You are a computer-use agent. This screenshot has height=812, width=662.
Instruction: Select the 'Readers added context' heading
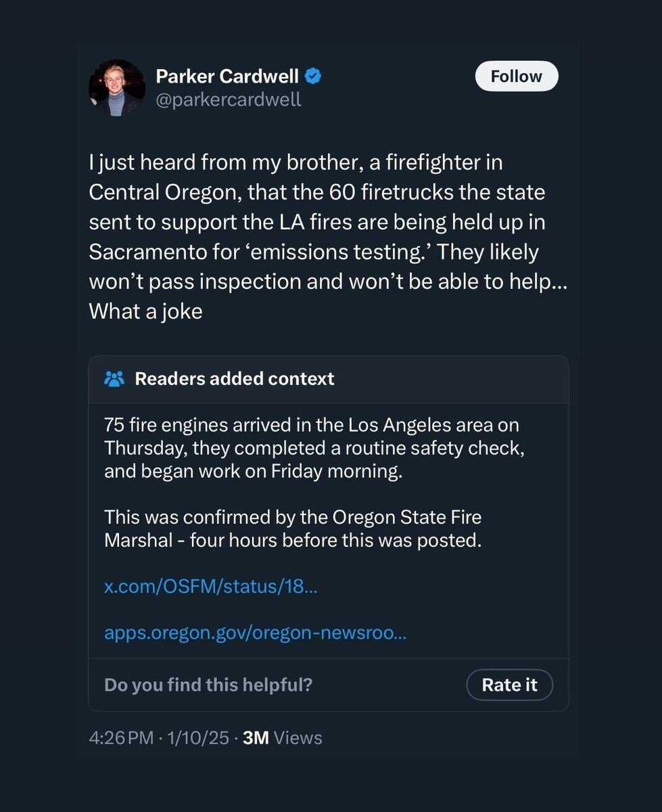pyautogui.click(x=234, y=379)
